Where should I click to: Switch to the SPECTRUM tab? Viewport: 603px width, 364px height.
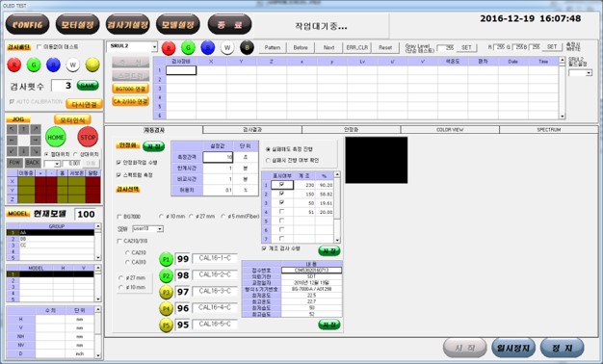point(549,130)
